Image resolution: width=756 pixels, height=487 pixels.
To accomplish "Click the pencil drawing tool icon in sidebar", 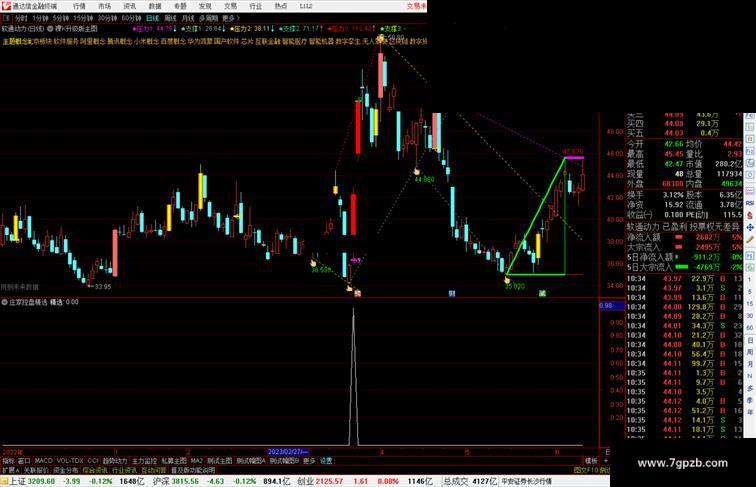I will point(750,240).
